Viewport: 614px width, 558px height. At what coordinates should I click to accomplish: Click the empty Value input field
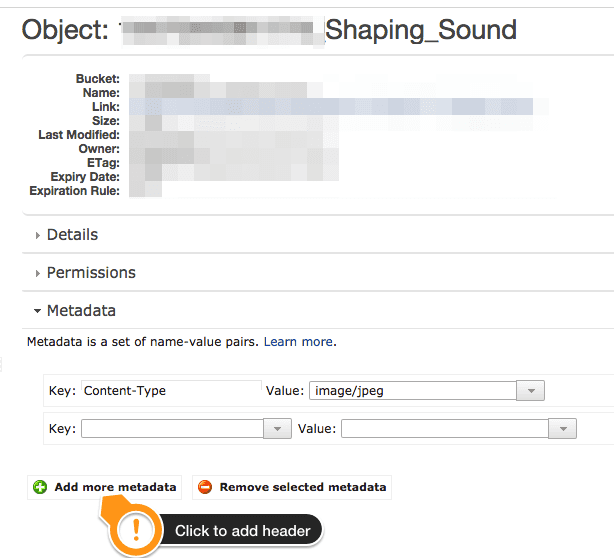point(444,429)
